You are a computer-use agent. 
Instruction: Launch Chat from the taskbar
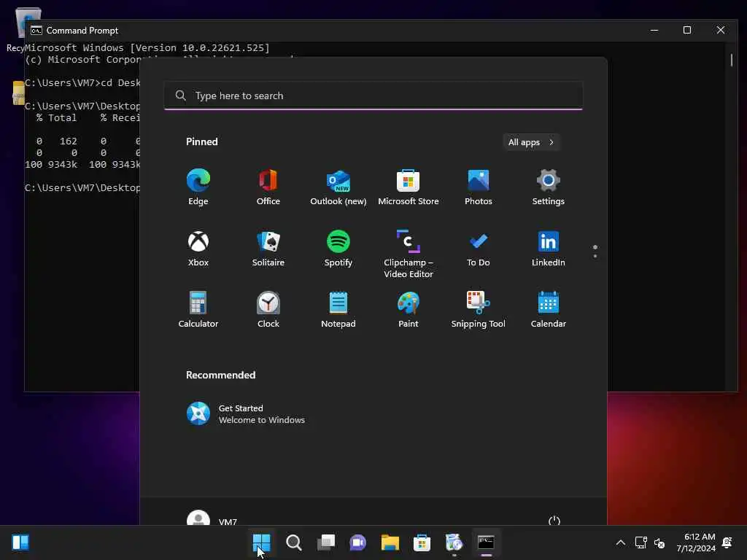pos(357,542)
